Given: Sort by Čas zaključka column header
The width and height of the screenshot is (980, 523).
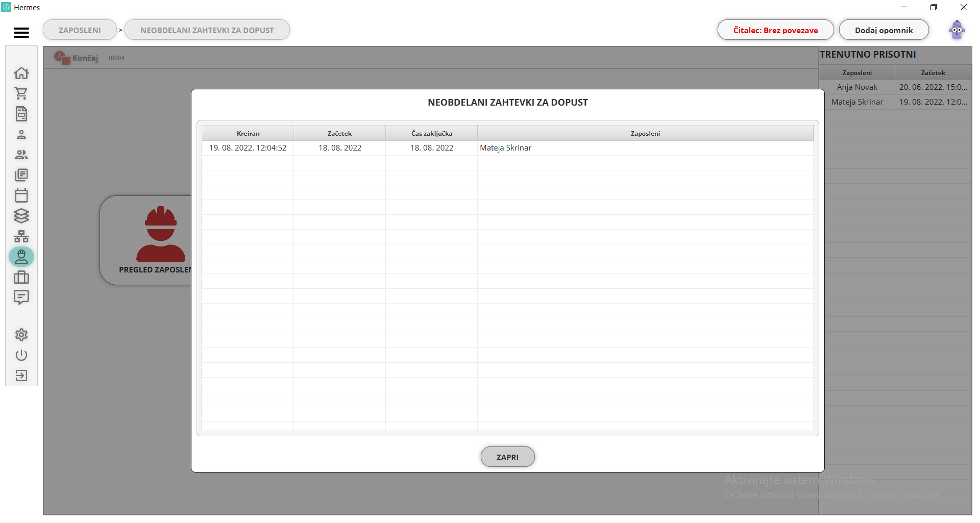Looking at the screenshot, I should (432, 133).
